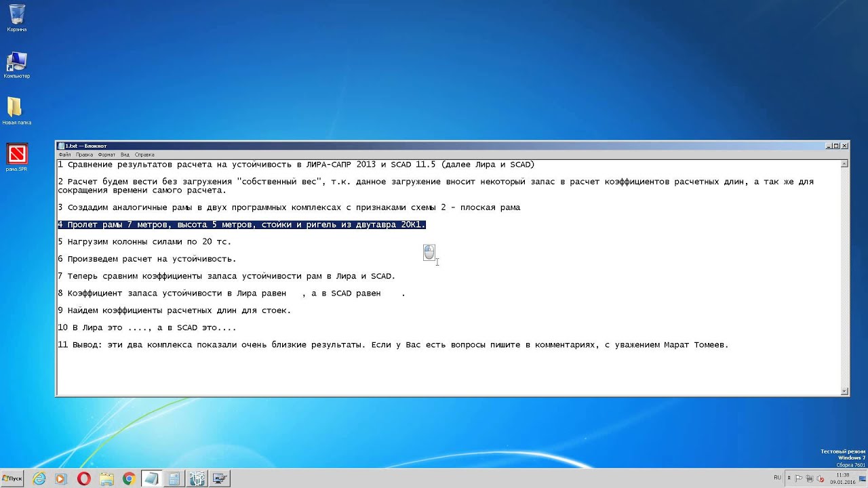Click the Show Desktop button at taskbar end
The height and width of the screenshot is (488, 868).
[x=864, y=479]
